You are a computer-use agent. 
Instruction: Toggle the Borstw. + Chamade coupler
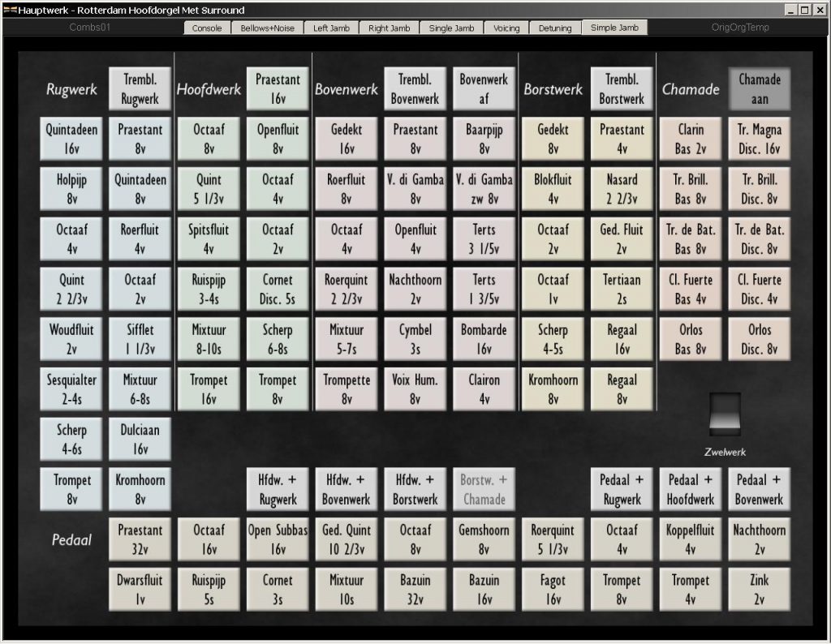coord(484,489)
